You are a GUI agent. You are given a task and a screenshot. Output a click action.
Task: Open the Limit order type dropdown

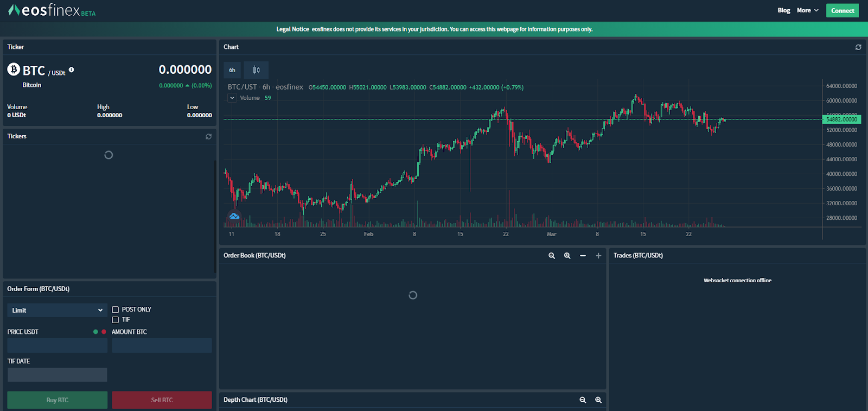(58, 310)
